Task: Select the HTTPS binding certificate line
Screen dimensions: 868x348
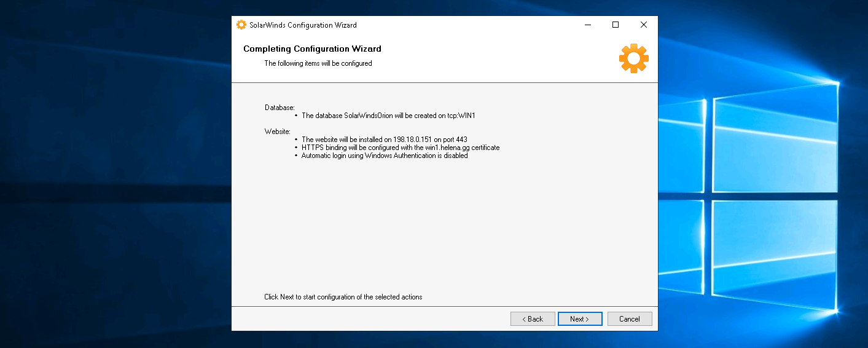Action: 400,148
